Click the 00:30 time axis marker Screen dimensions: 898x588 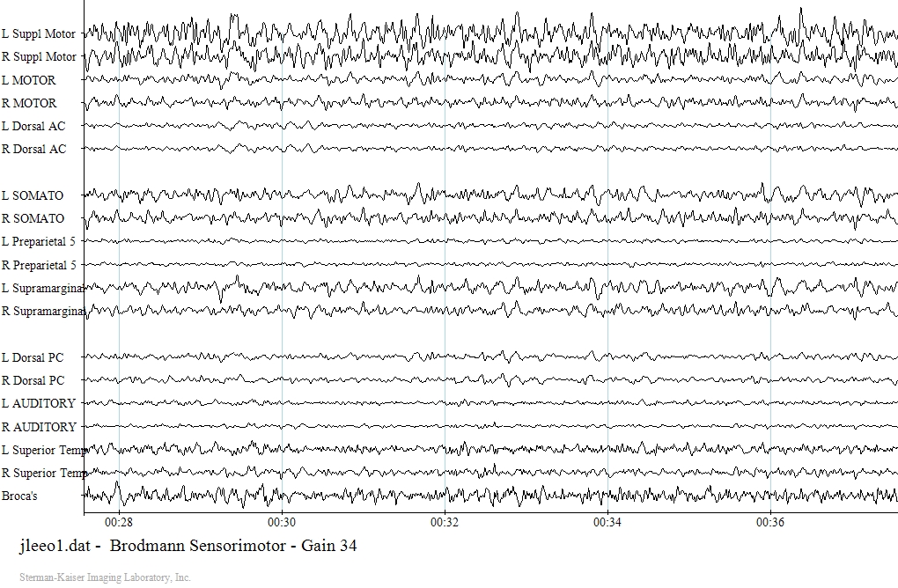(x=282, y=522)
